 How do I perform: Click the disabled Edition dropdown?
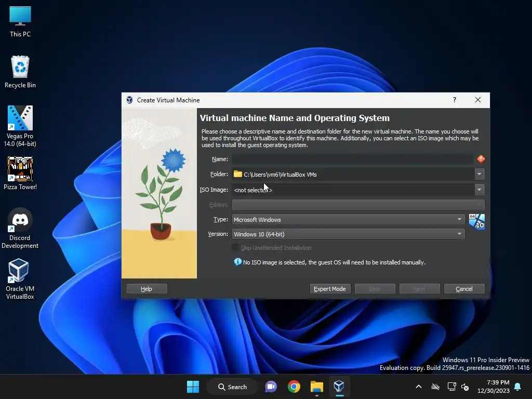click(358, 205)
